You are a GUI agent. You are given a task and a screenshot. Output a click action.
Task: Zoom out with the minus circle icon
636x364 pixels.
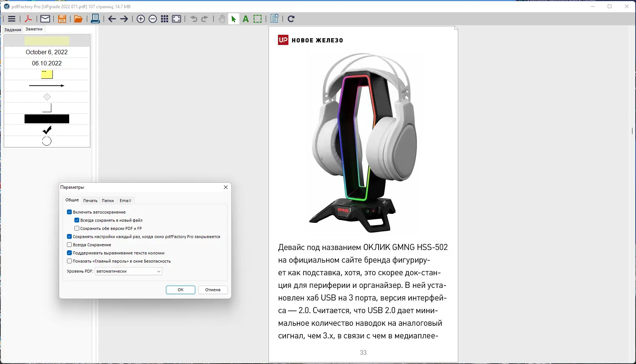(x=152, y=19)
